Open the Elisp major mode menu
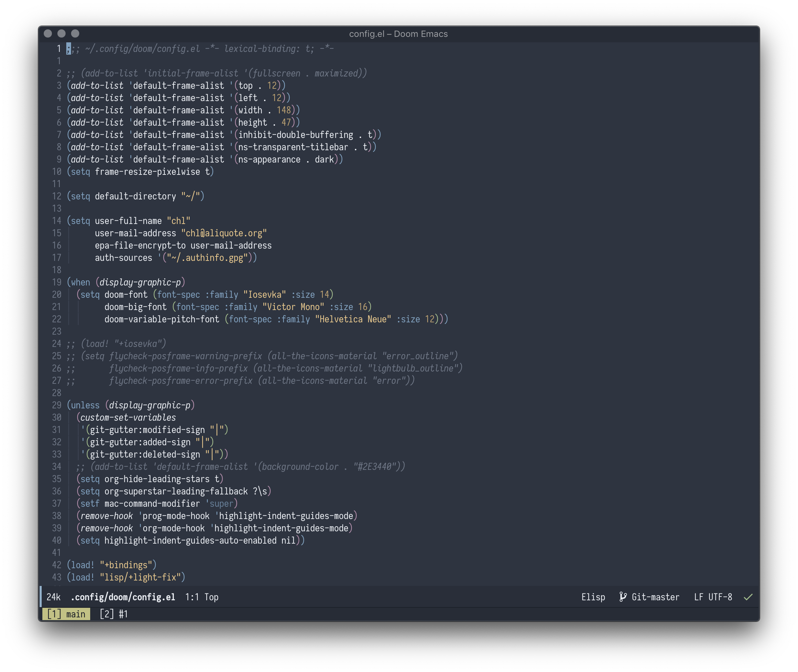 coord(593,597)
